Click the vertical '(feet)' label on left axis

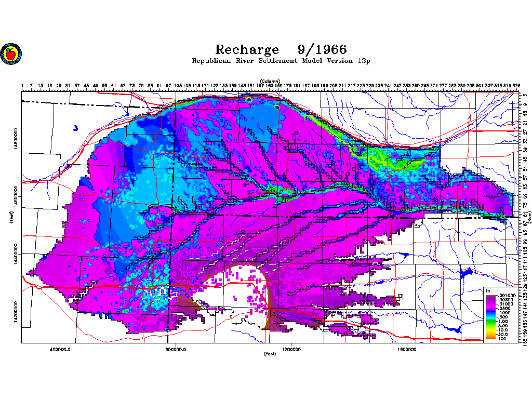11,217
